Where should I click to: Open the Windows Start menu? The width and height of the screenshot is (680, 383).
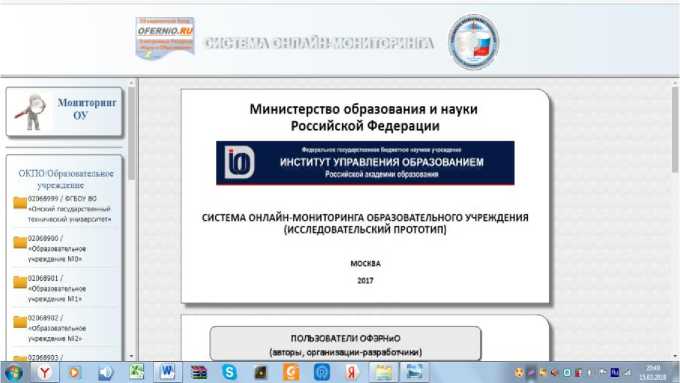(x=13, y=373)
